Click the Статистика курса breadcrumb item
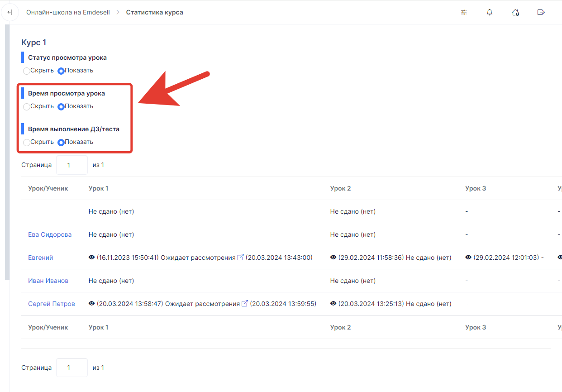The image size is (562, 392). click(x=154, y=12)
